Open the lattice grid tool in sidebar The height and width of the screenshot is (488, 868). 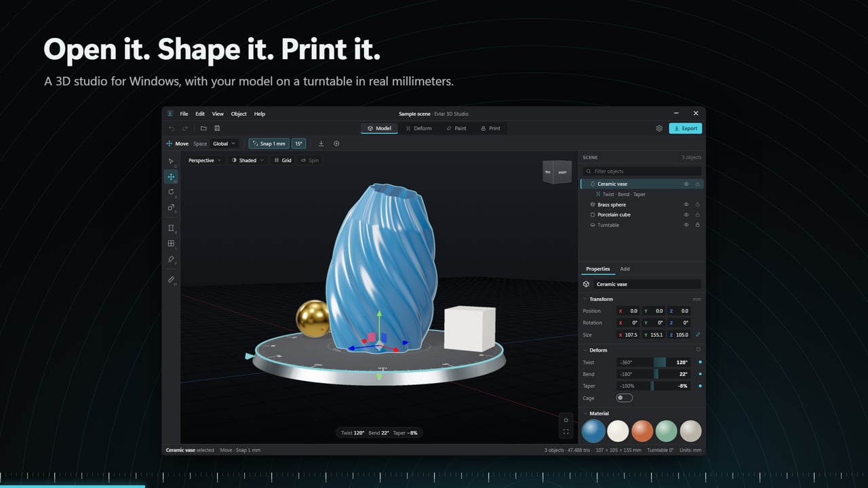point(171,243)
